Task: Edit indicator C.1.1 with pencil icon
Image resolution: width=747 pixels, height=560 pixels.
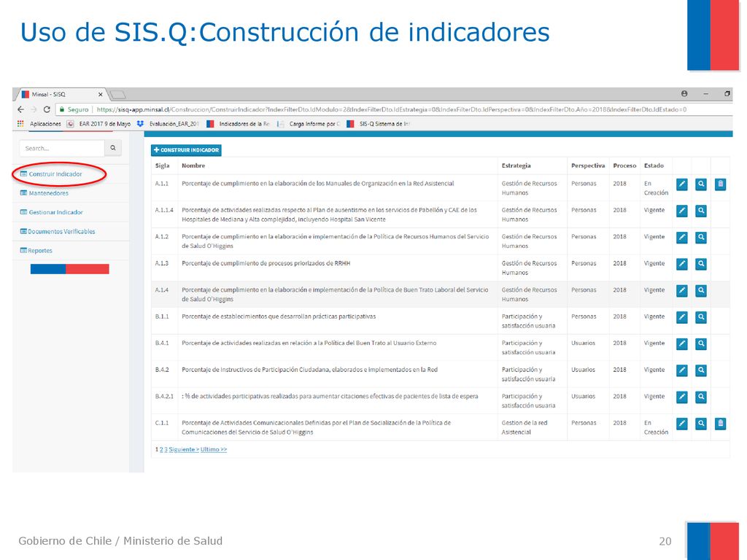Action: coord(682,424)
